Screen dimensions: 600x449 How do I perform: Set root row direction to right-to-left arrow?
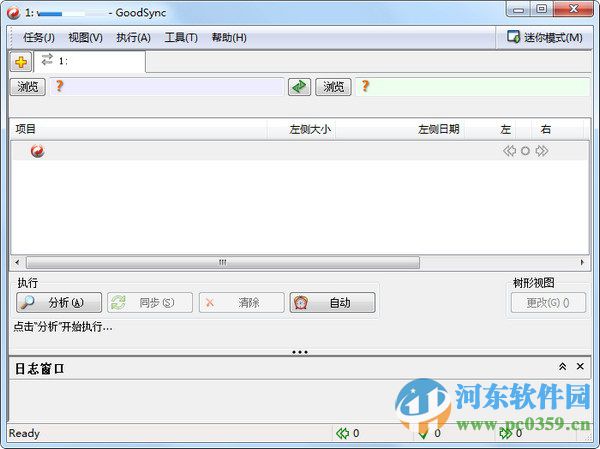pyautogui.click(x=509, y=151)
